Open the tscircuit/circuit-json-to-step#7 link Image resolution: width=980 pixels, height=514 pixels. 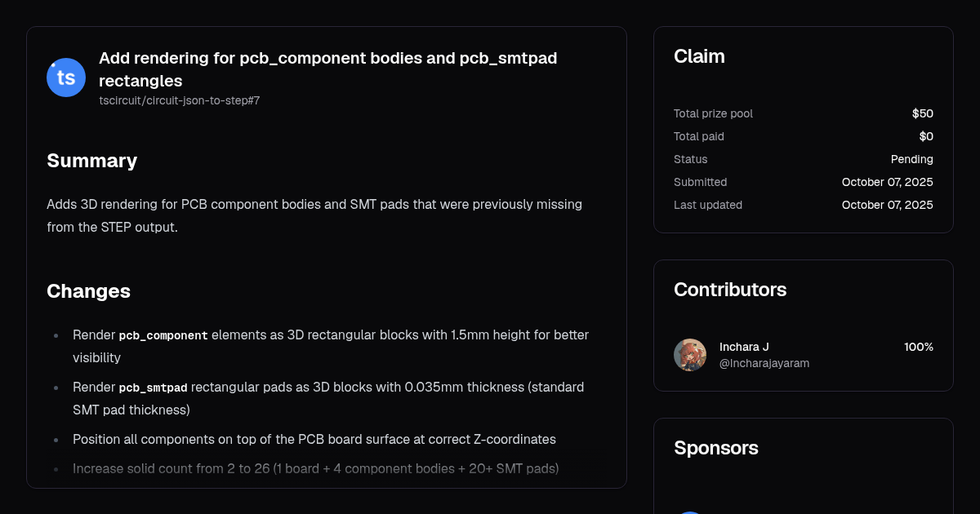click(x=179, y=101)
